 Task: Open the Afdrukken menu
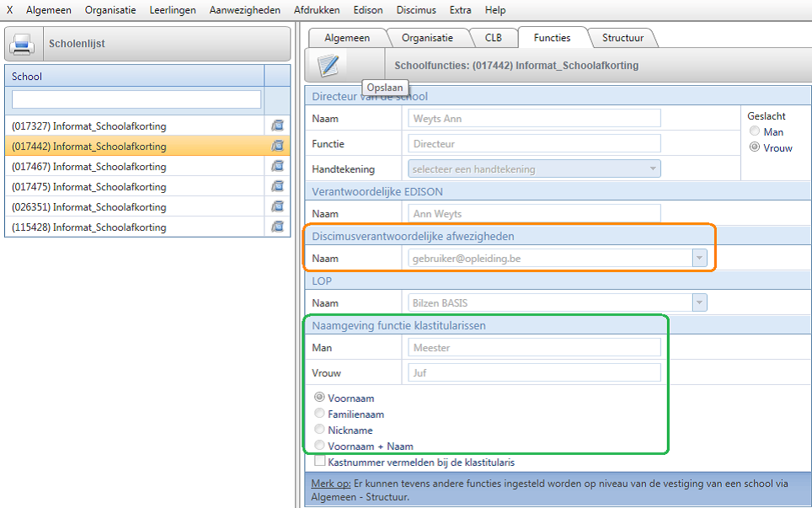click(x=317, y=10)
